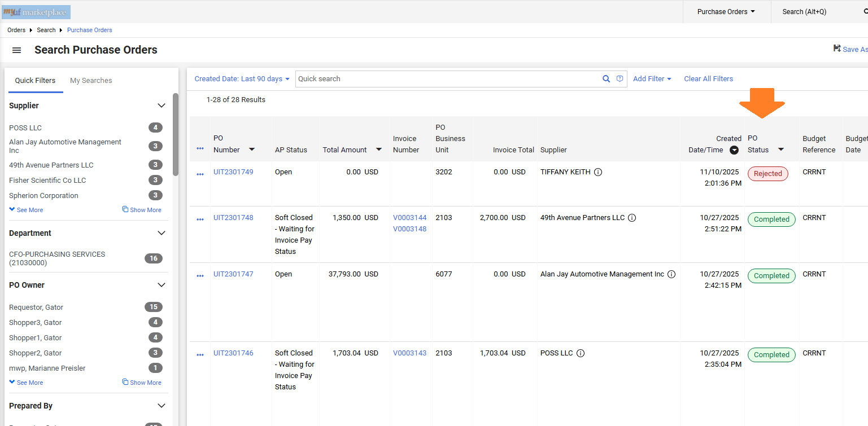This screenshot has height=426, width=868.
Task: Click info icon beside POSS LLC supplier
Action: (581, 353)
